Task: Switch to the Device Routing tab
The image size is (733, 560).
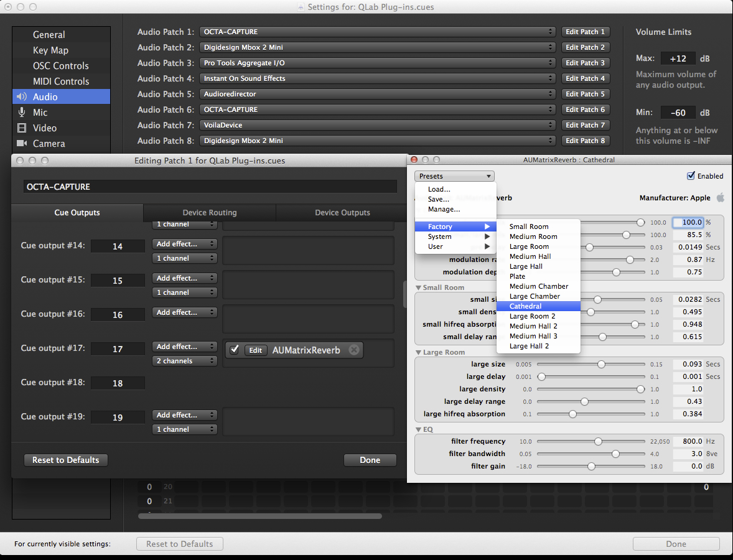Action: click(x=210, y=213)
